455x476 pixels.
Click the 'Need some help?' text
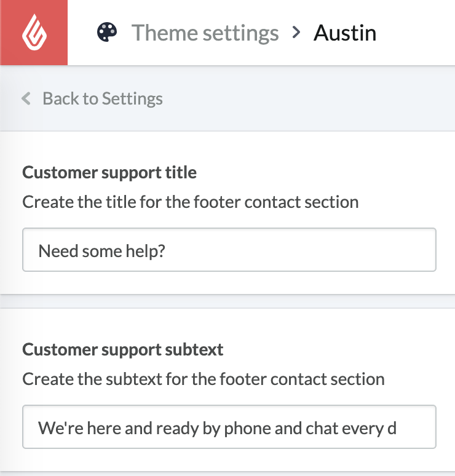click(x=102, y=250)
